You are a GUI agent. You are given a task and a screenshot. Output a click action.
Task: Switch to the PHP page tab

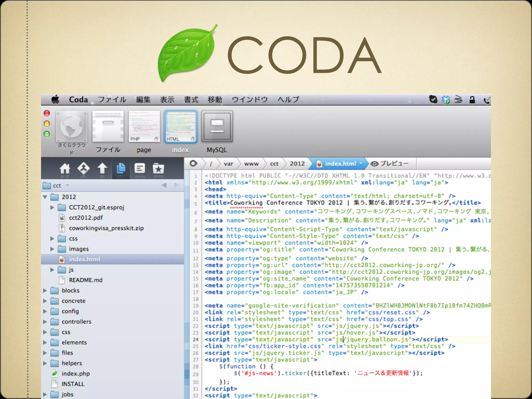pos(144,127)
